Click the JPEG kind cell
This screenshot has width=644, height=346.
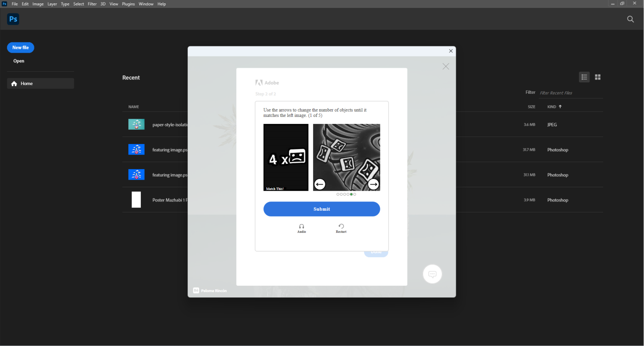coord(552,125)
